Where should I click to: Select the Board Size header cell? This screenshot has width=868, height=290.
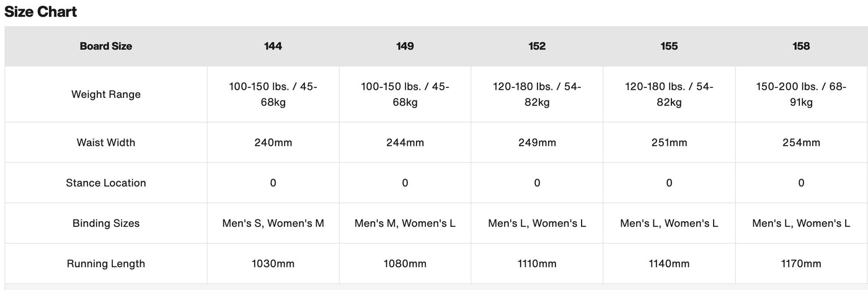[x=106, y=46]
